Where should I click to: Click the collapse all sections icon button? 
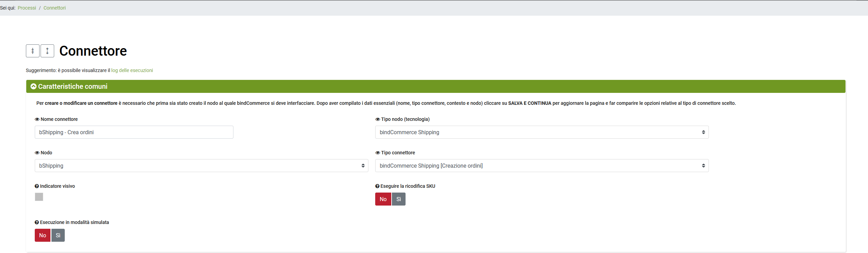pyautogui.click(x=33, y=51)
